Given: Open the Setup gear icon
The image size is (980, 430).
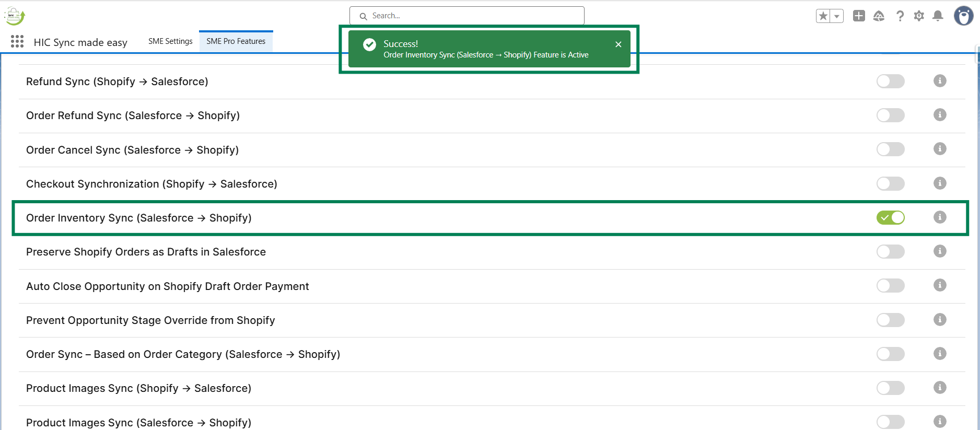Looking at the screenshot, I should coord(919,16).
